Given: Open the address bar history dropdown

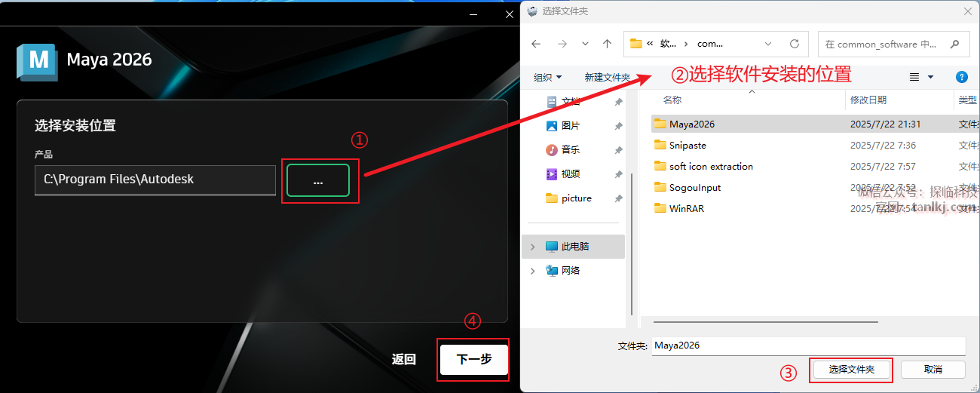Looking at the screenshot, I should (x=768, y=44).
